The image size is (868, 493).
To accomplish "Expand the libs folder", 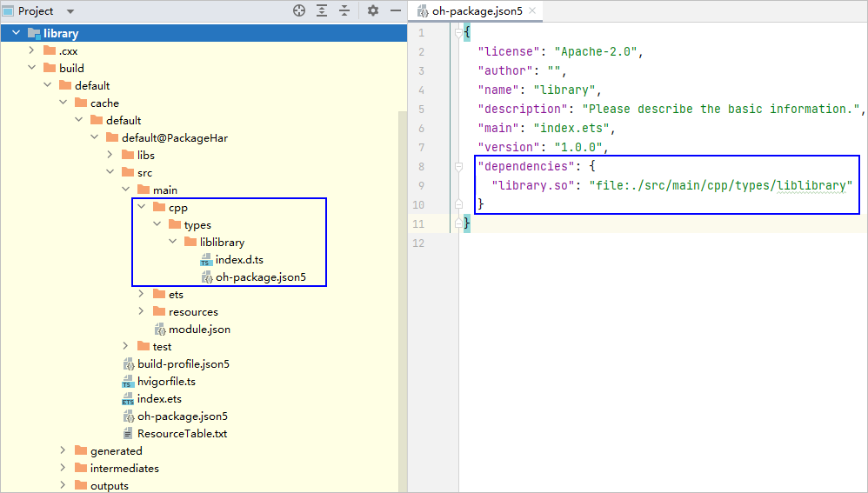I will (x=110, y=155).
